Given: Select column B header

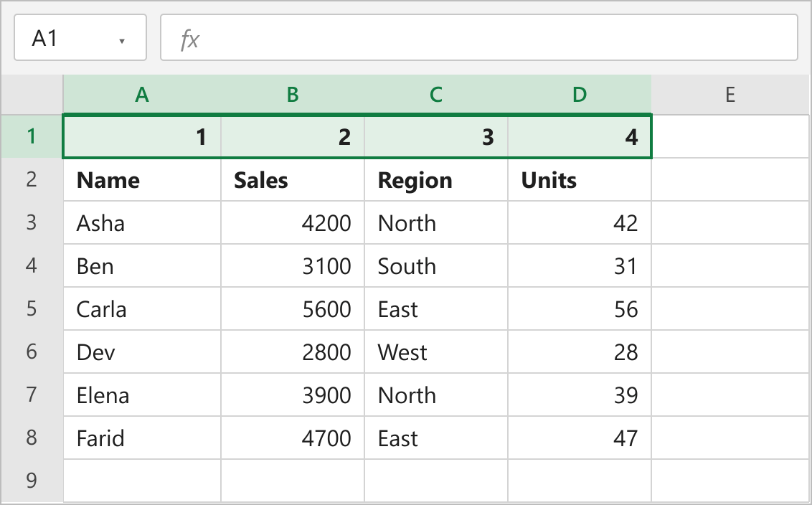Looking at the screenshot, I should [x=293, y=95].
